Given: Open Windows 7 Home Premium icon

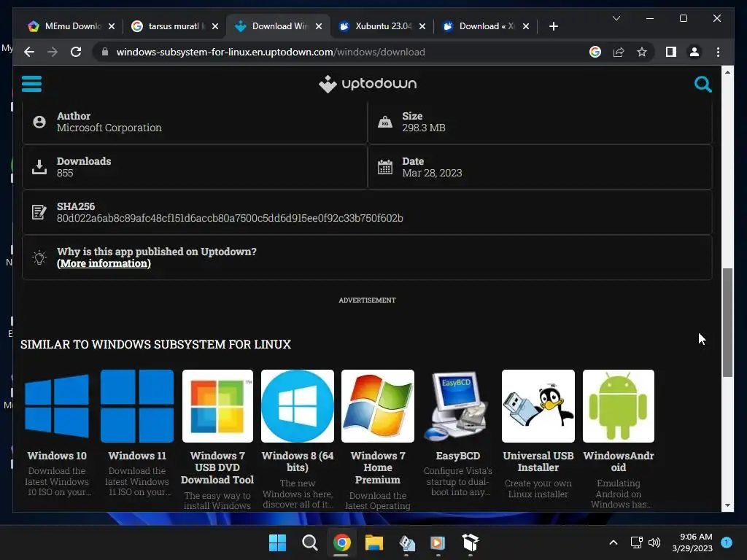Looking at the screenshot, I should coord(378,405).
